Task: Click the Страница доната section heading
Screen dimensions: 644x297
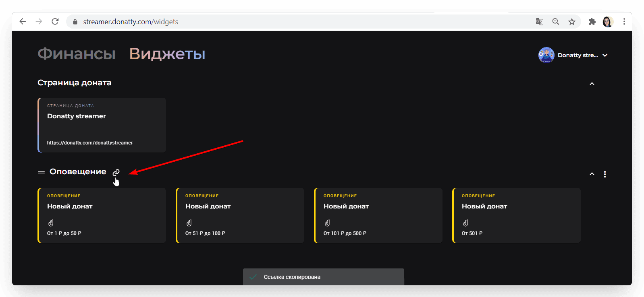Action: (x=75, y=83)
